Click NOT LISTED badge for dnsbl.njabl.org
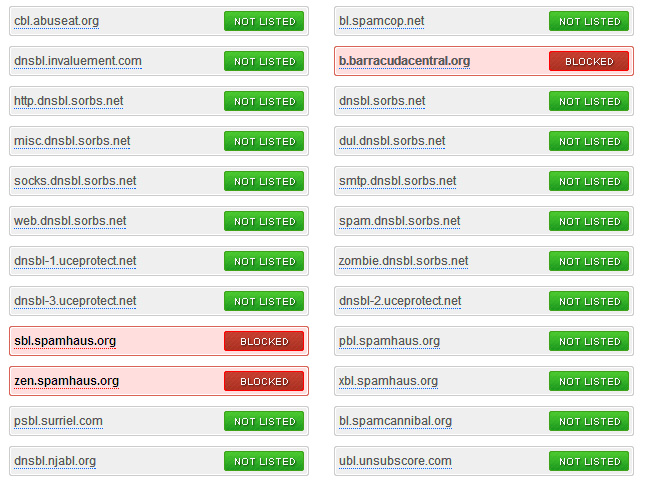This screenshot has height=485, width=645. [x=264, y=461]
